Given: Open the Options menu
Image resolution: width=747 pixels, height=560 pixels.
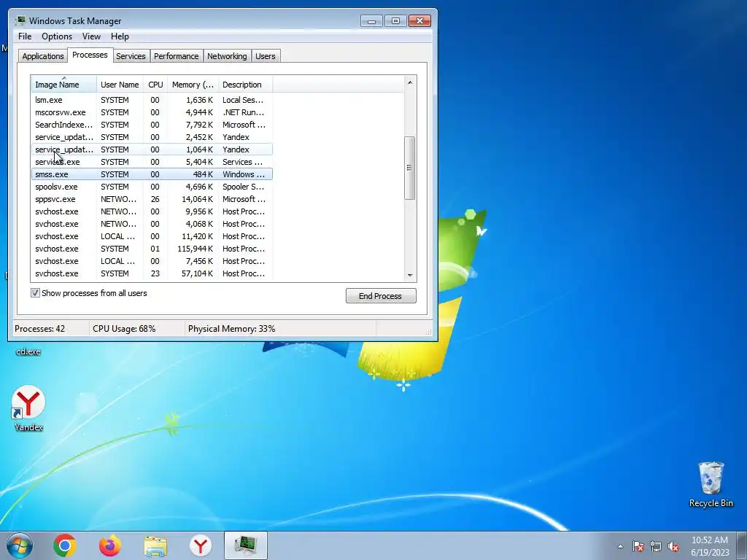Looking at the screenshot, I should 57,36.
